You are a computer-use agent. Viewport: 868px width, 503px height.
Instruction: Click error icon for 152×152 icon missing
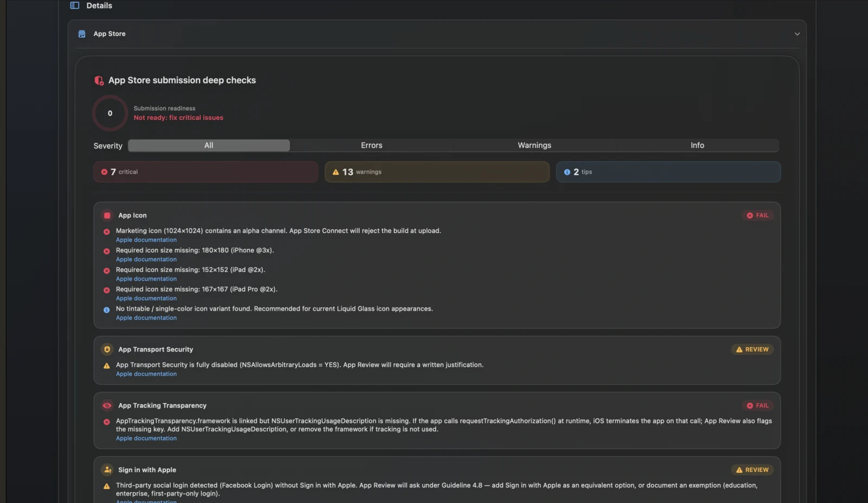(107, 271)
